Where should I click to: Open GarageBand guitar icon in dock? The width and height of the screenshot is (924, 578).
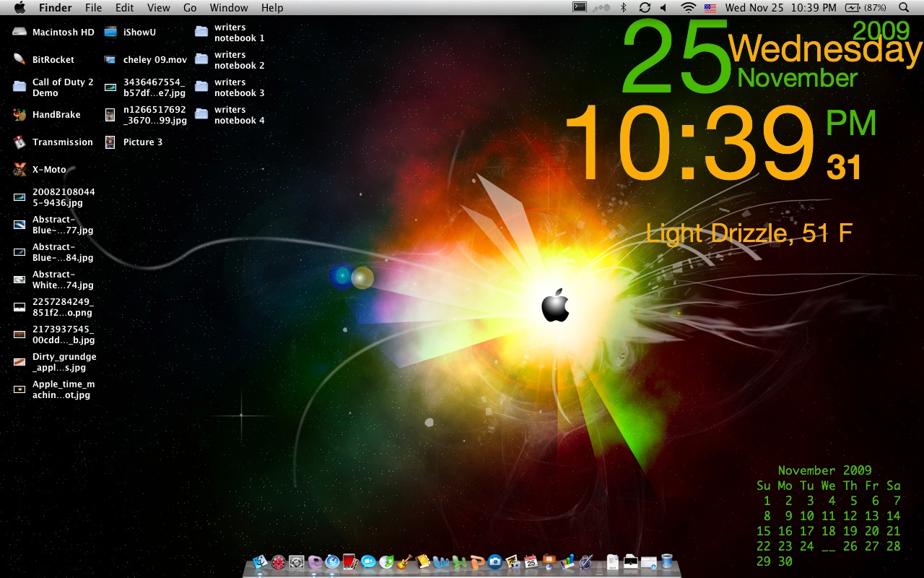click(404, 561)
